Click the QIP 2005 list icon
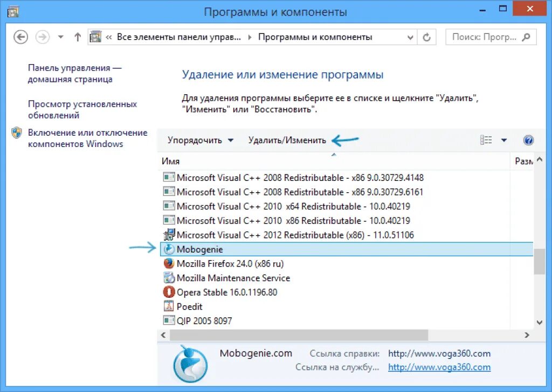552x392 pixels. click(x=169, y=320)
